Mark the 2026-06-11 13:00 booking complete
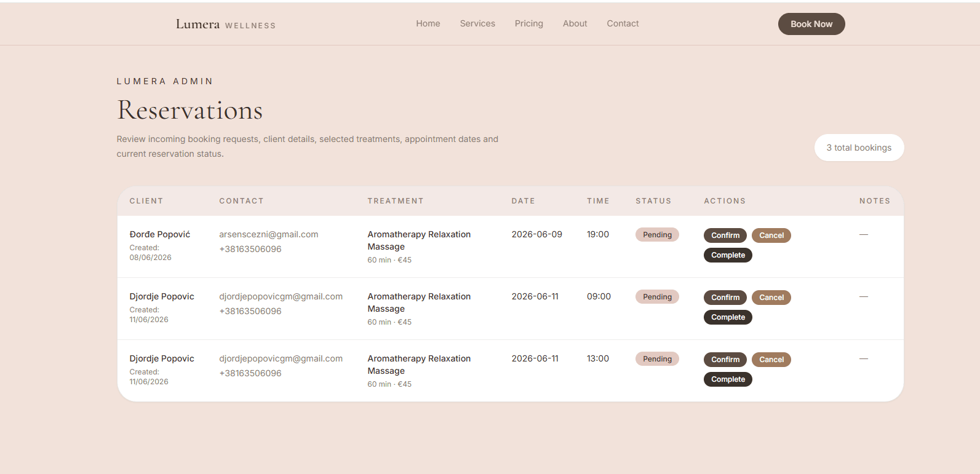980x474 pixels. [x=728, y=379]
